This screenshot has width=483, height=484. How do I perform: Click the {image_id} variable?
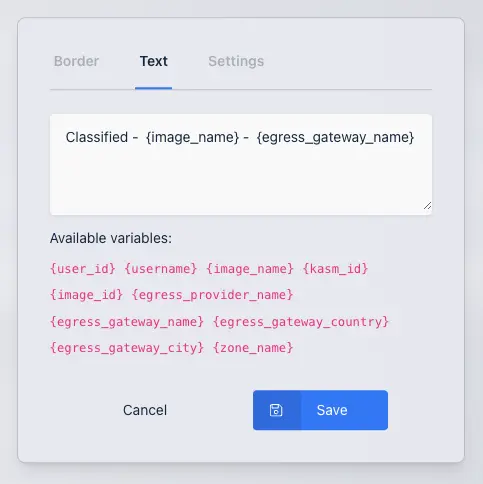click(86, 295)
